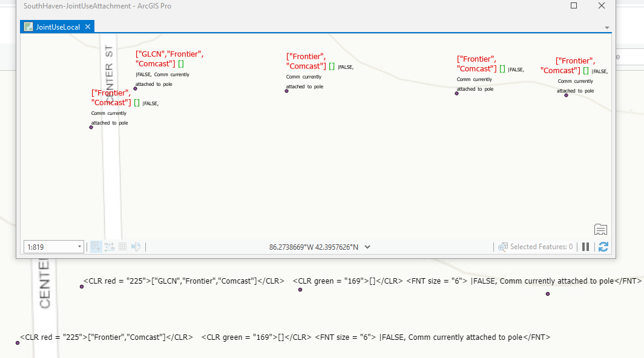Select the JointUseLocal map tab
The image size is (644, 358).
57,27
